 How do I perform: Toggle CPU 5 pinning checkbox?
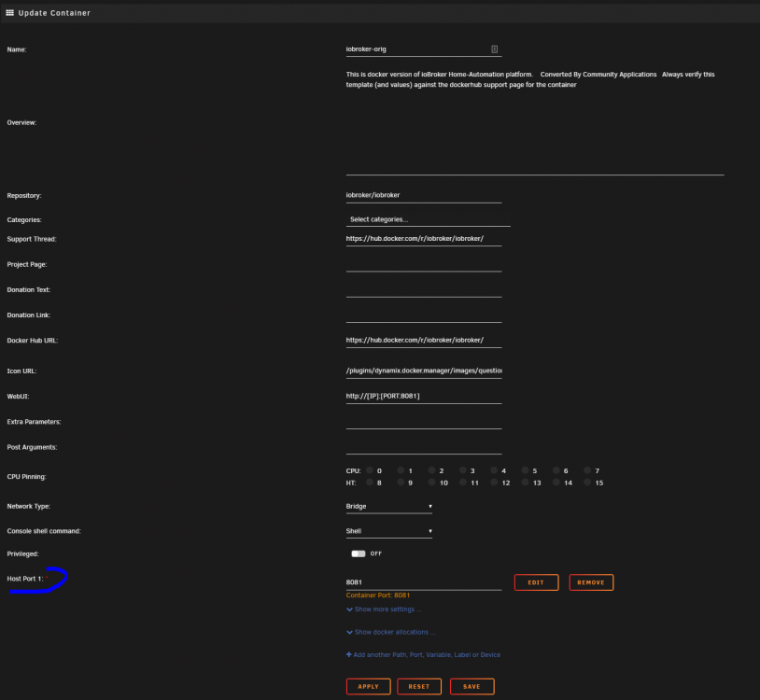[525, 470]
